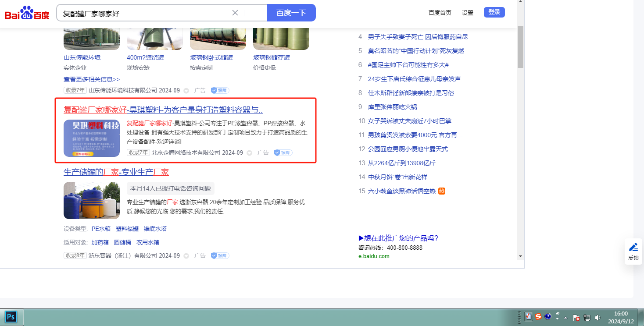Open hot topic #国足主帅下台可能性有多大#

pyautogui.click(x=408, y=65)
